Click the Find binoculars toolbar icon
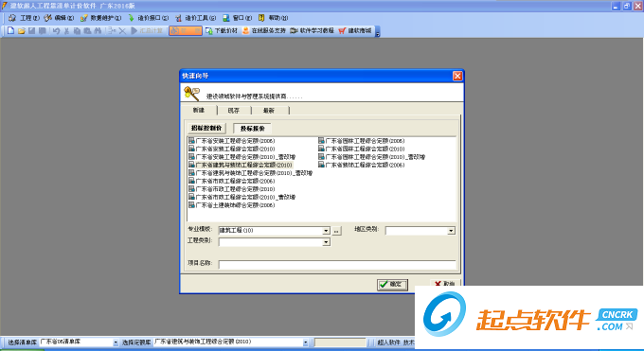The width and height of the screenshot is (644, 351). (98, 30)
